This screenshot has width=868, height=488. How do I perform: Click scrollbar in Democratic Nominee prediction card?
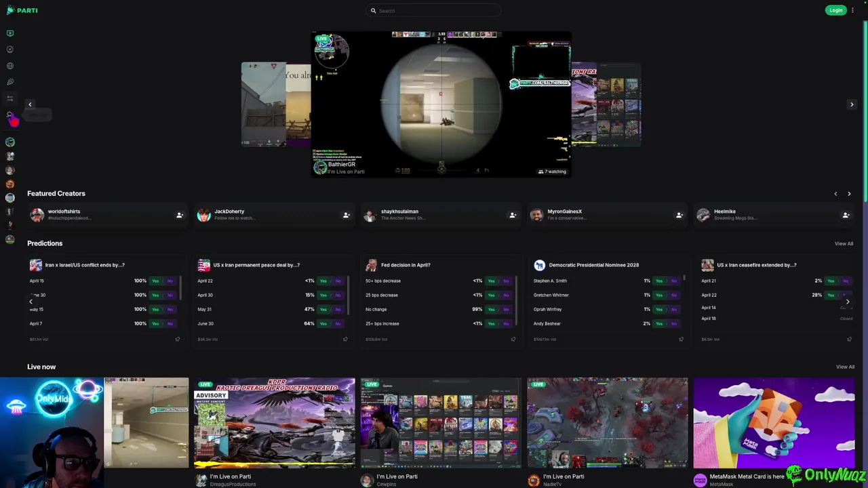point(684,277)
